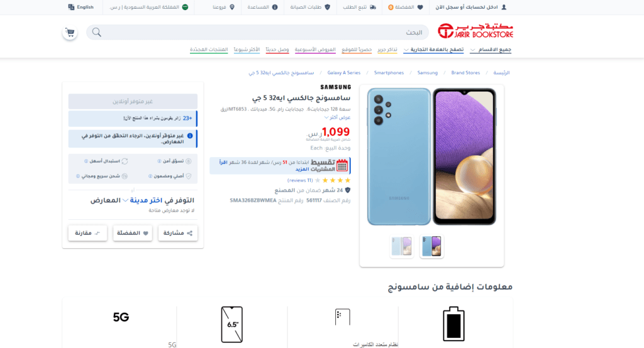Click into the search (البحث) input field
This screenshot has height=348, width=644.
tap(257, 32)
